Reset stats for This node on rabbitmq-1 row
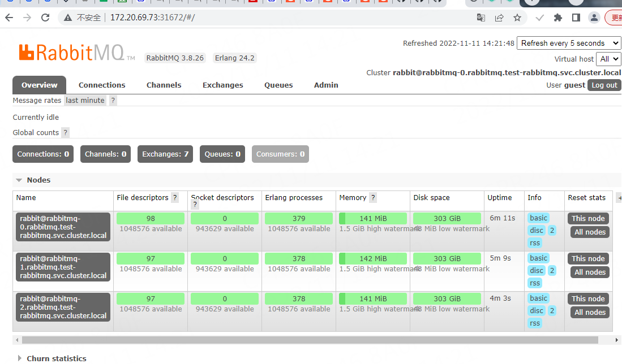The image size is (622, 364). point(588,259)
